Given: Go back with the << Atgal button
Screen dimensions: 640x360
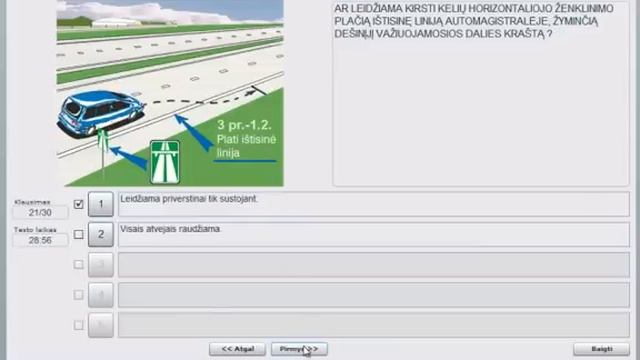Looking at the screenshot, I should point(238,349).
